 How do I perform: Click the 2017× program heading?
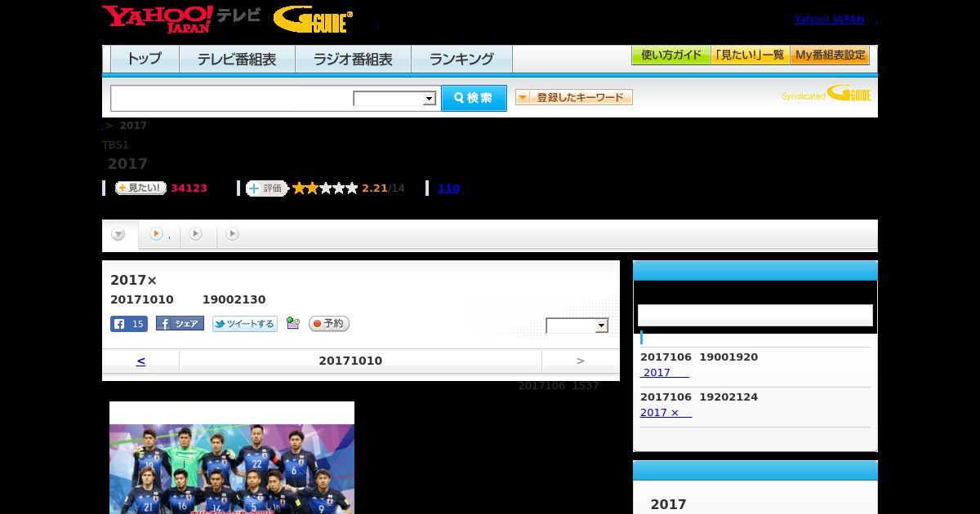134,281
